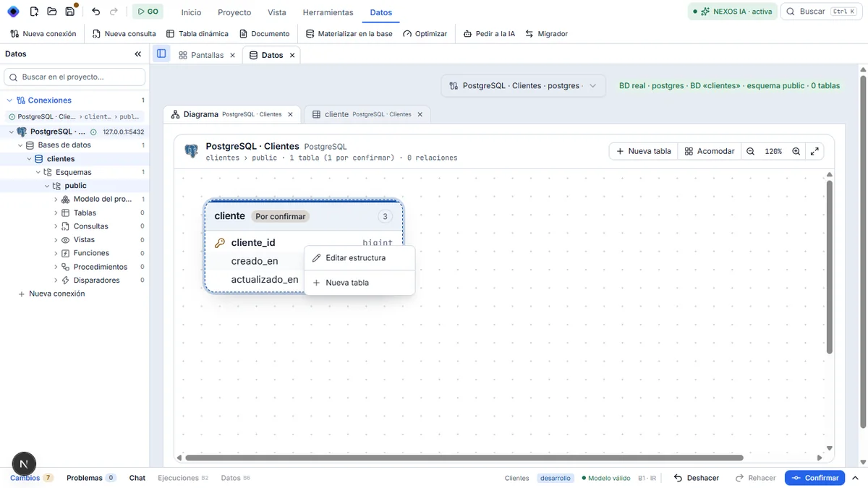Click the NEXOS IA activa status badge
Viewport: 868px width, 488px height.
click(732, 12)
